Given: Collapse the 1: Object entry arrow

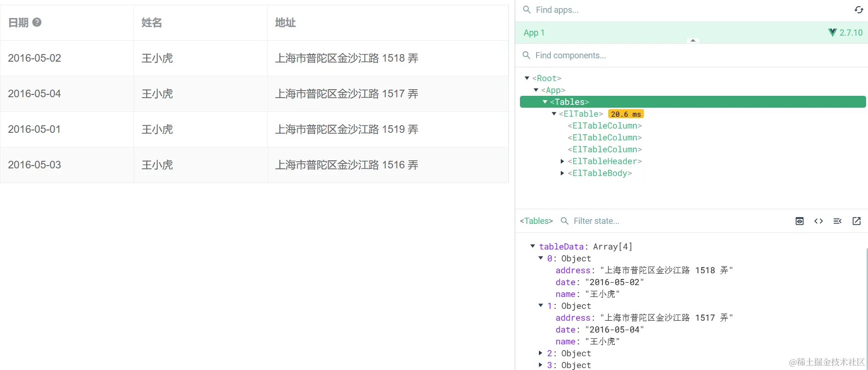Looking at the screenshot, I should click(x=541, y=305).
